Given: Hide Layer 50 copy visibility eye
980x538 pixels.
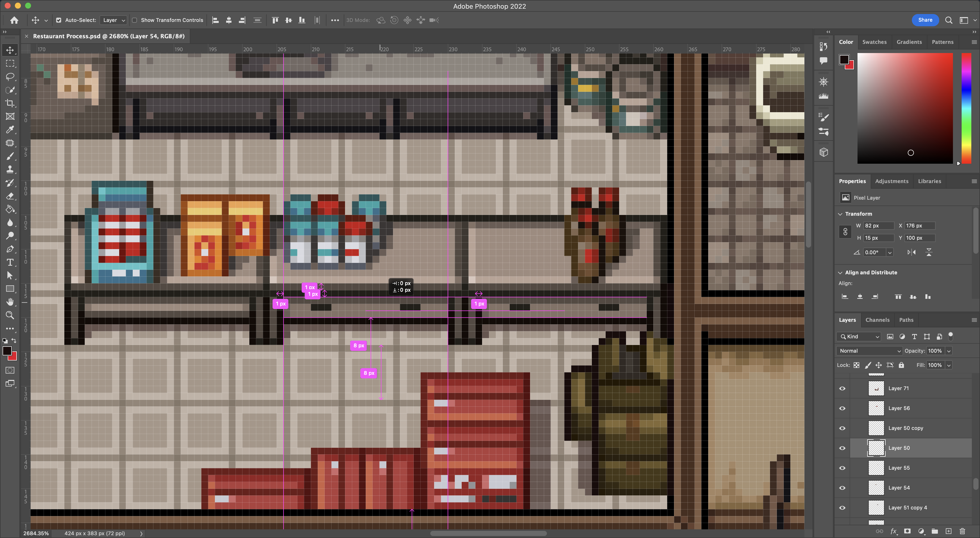Looking at the screenshot, I should (842, 428).
